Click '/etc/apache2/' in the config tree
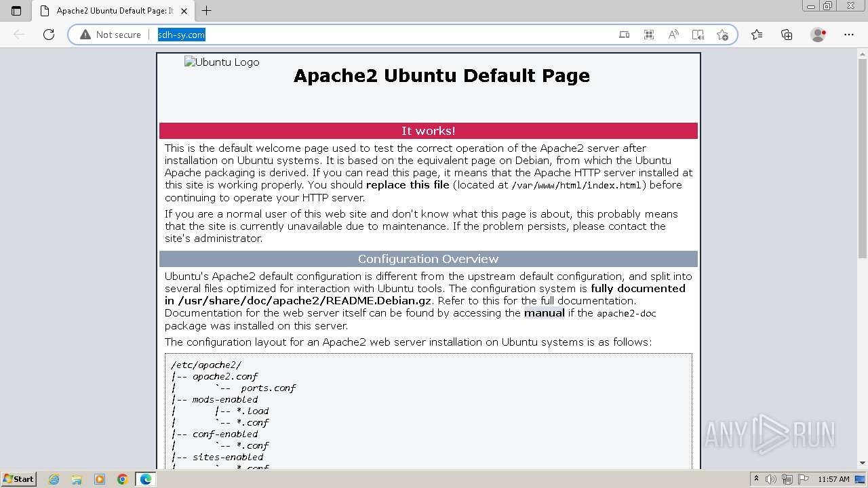The height and width of the screenshot is (488, 868). pyautogui.click(x=206, y=365)
